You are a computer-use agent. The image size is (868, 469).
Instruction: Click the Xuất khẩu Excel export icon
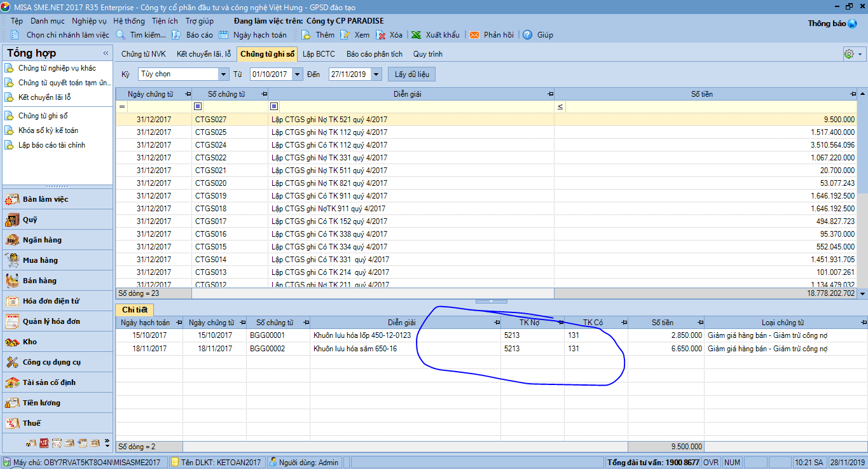click(416, 35)
